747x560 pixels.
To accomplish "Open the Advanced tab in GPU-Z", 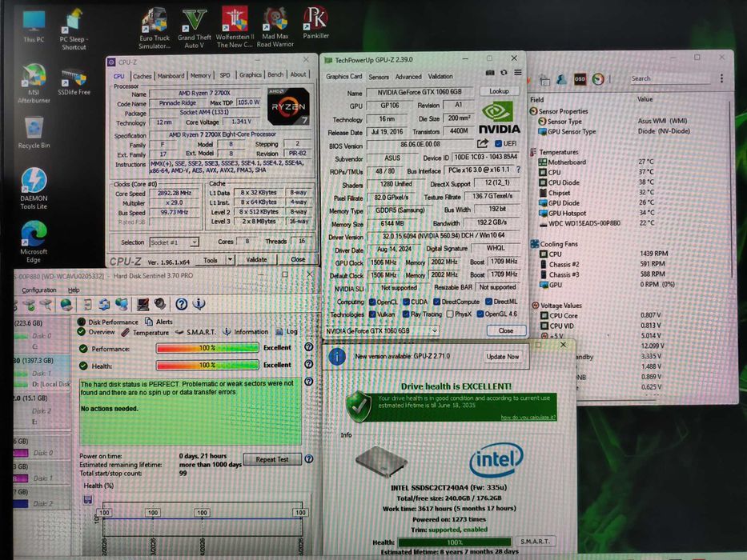I will pos(408,76).
